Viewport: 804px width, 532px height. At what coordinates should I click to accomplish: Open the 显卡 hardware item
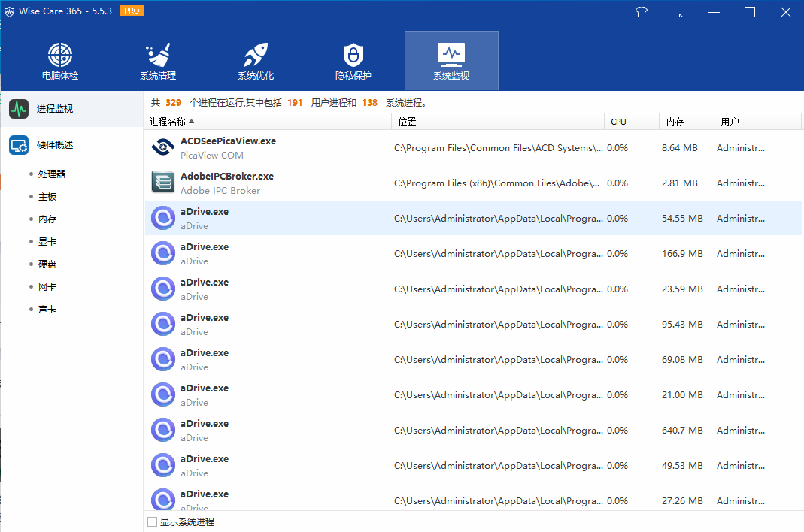point(47,242)
